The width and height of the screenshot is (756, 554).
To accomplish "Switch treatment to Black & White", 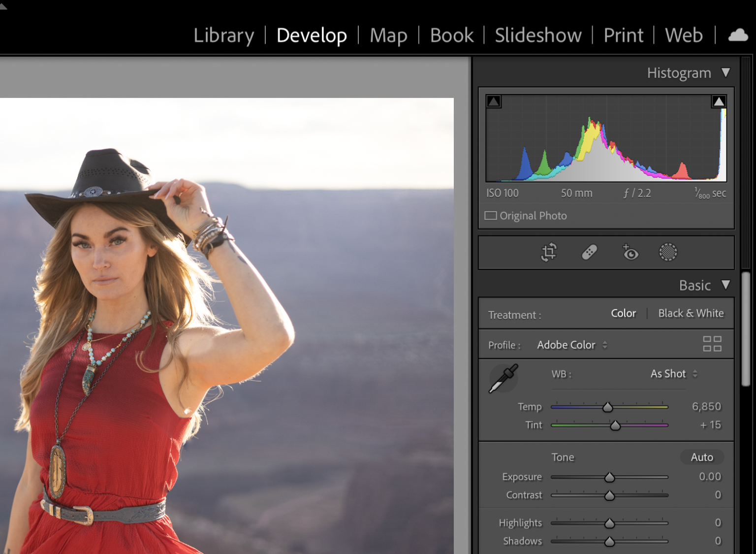I will (691, 313).
